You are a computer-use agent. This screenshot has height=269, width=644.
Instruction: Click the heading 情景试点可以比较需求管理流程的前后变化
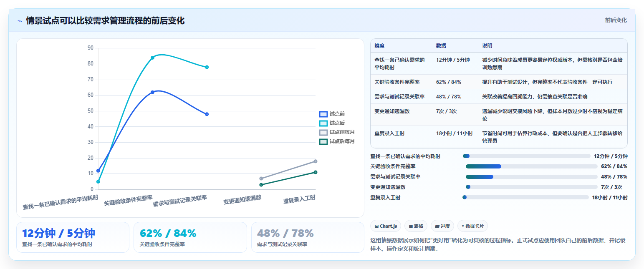tap(105, 21)
